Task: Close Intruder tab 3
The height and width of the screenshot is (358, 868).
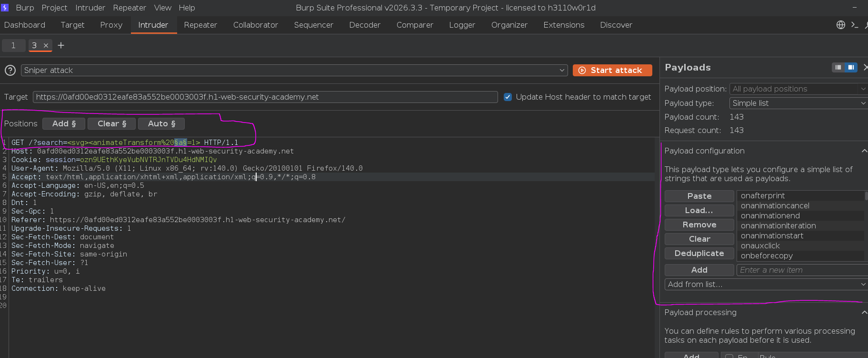Action: [46, 45]
